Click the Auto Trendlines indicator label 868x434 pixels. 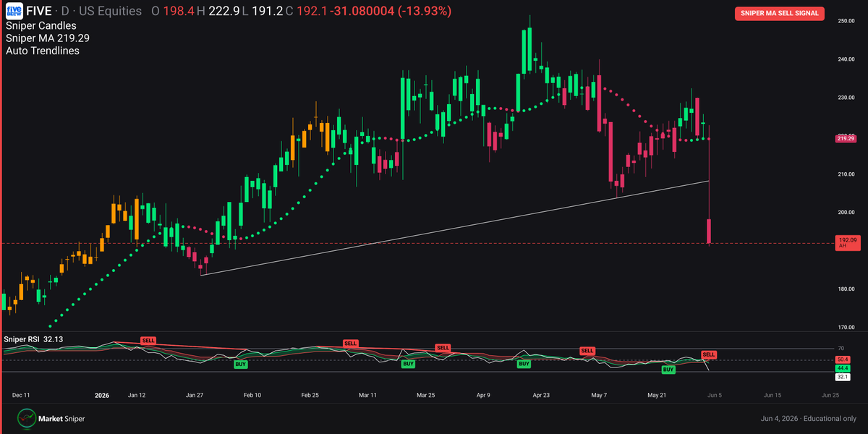coord(43,51)
